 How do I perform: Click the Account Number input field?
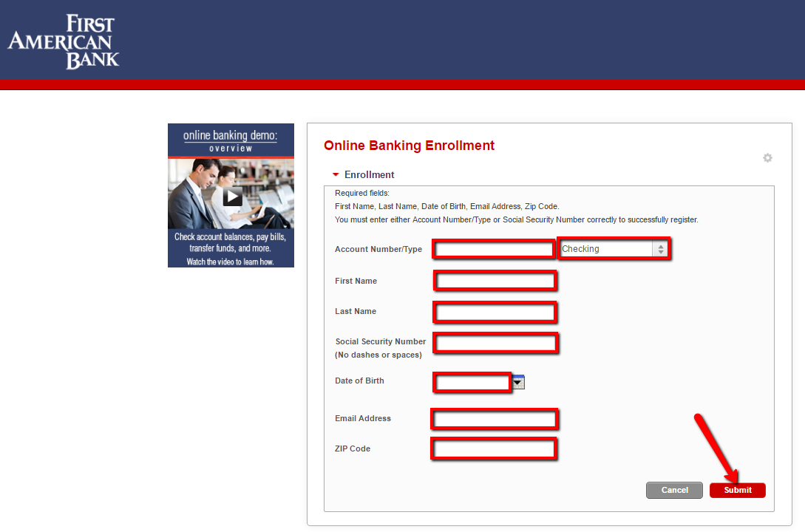click(494, 249)
